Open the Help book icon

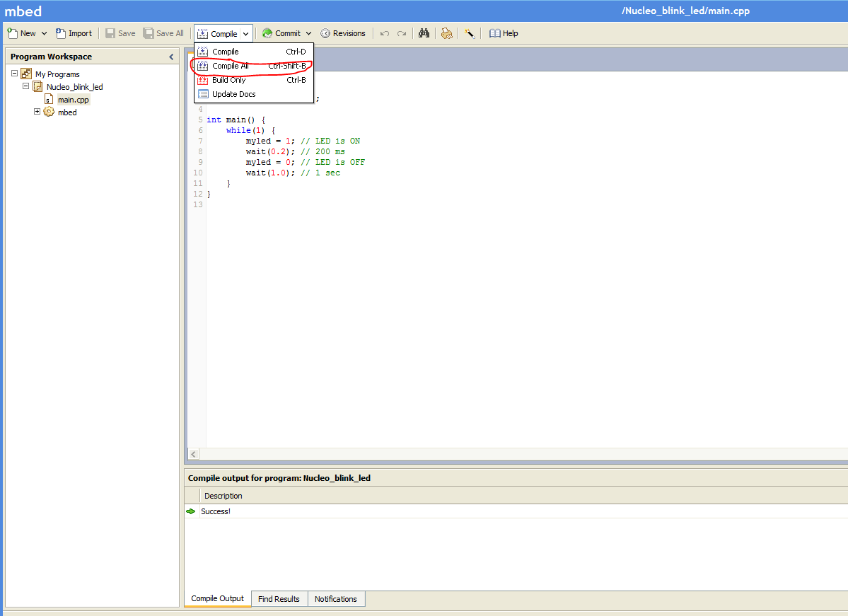[504, 33]
